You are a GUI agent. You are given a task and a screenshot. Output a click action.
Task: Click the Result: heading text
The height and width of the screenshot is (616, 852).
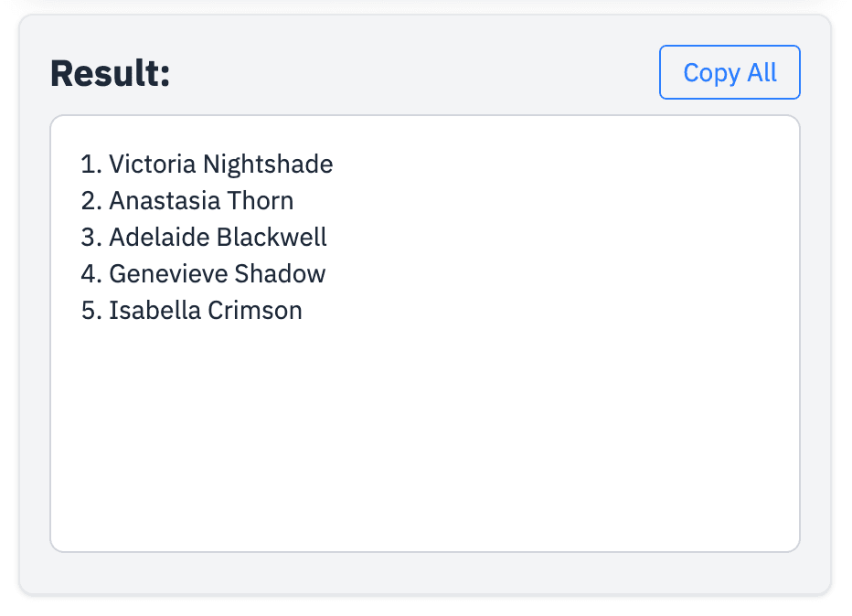tap(111, 73)
